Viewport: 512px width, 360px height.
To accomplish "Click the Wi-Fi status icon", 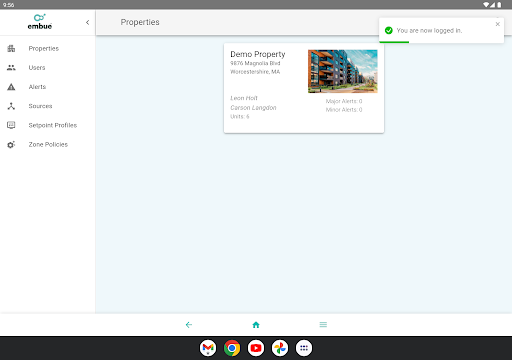I will [486, 5].
